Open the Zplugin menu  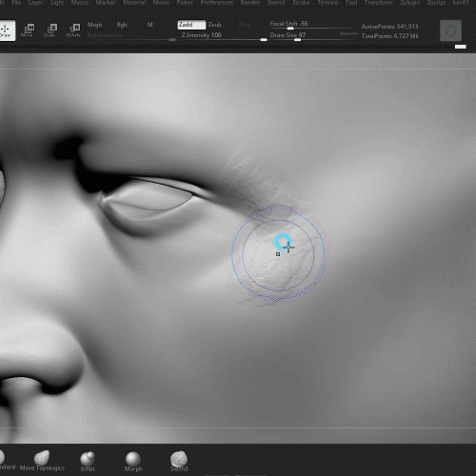coord(410,3)
